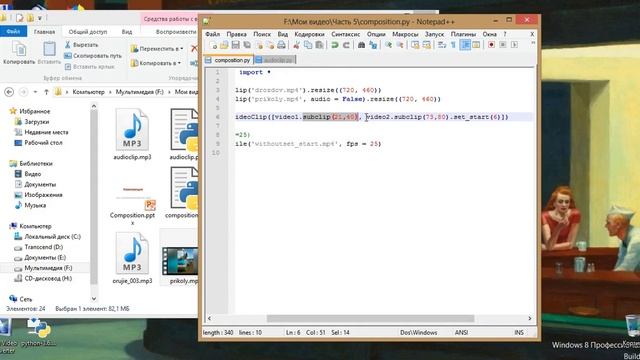Open Find with the binoculars icon
Screen dimensions: 640x360
tap(362, 45)
